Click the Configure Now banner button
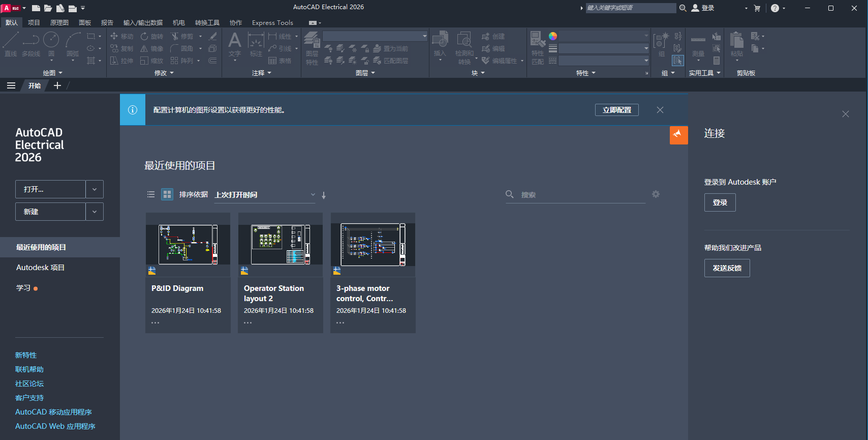Viewport: 868px width, 440px height. coord(616,110)
